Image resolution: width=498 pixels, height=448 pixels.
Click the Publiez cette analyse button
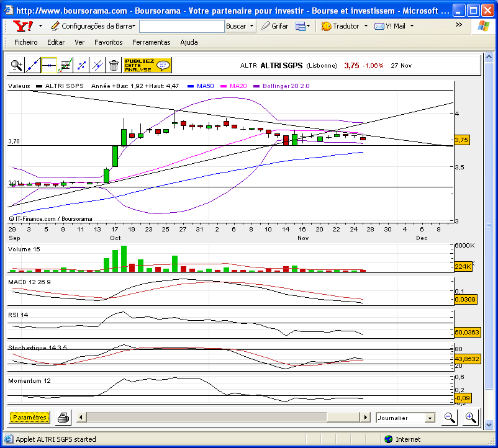[x=148, y=65]
